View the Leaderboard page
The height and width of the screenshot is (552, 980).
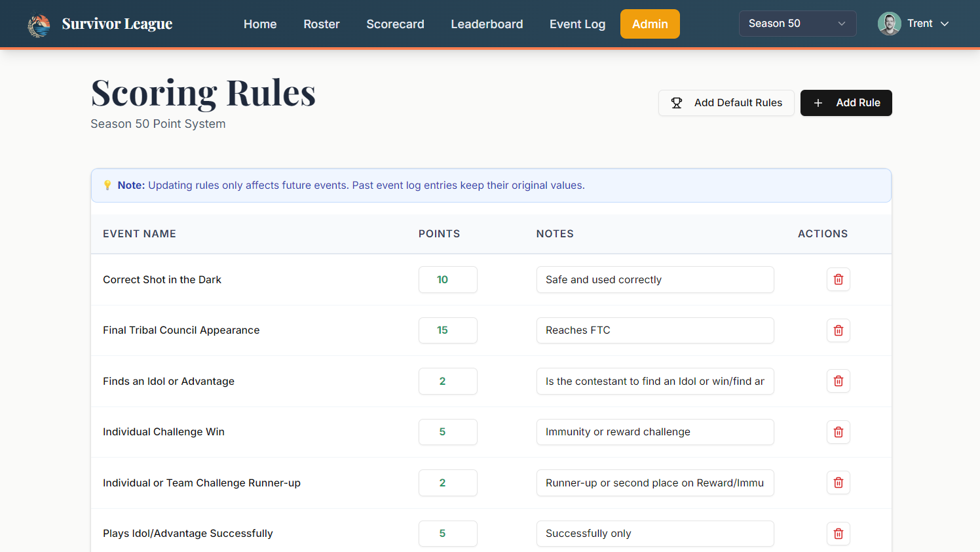[x=487, y=24]
